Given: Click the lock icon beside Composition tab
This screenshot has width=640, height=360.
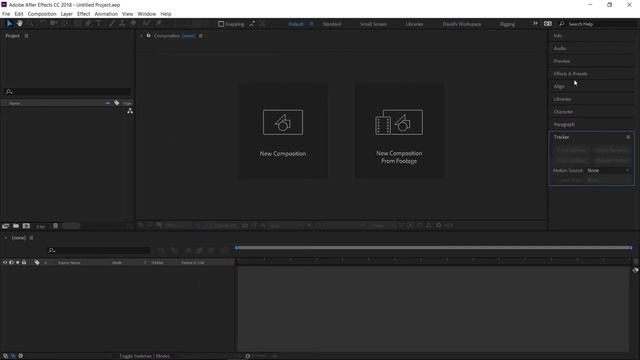Looking at the screenshot, I should [149, 36].
